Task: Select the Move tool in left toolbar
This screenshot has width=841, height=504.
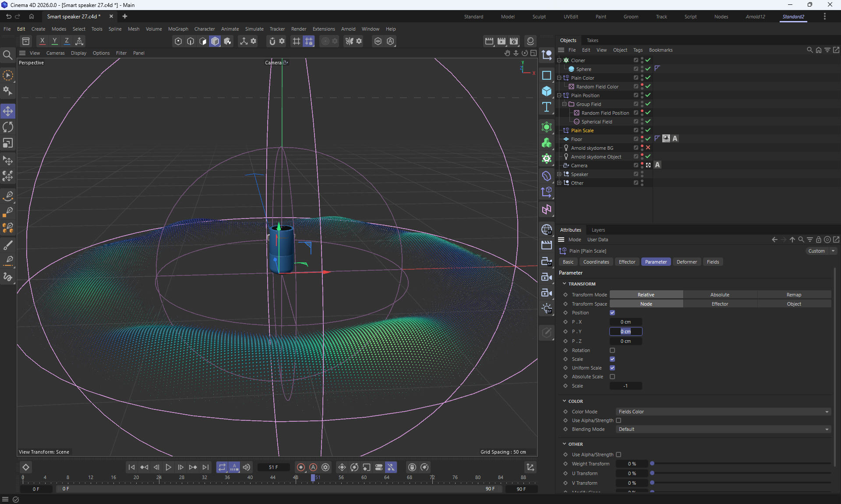Action: click(8, 111)
